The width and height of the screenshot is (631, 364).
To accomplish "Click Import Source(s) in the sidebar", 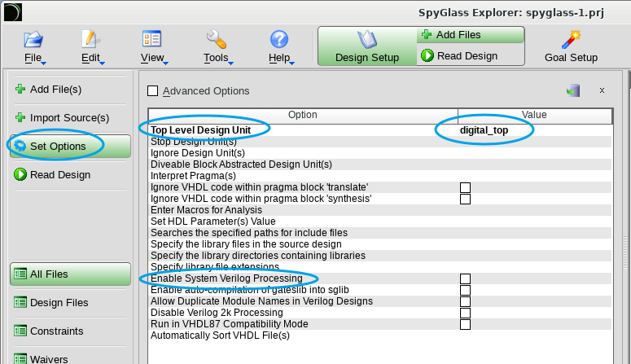I will pyautogui.click(x=69, y=117).
